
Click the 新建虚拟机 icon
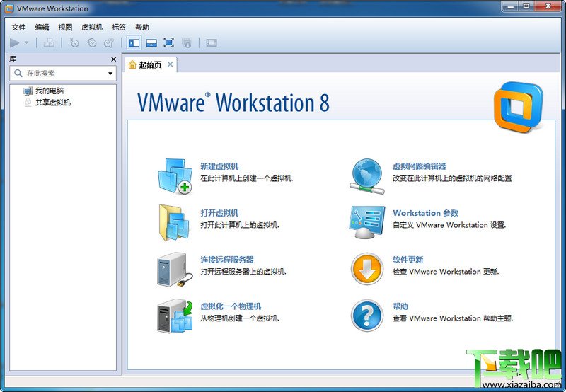click(175, 176)
